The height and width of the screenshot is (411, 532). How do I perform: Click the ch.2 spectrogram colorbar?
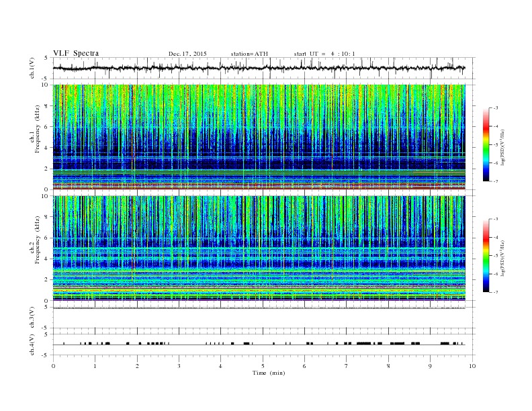(x=486, y=256)
